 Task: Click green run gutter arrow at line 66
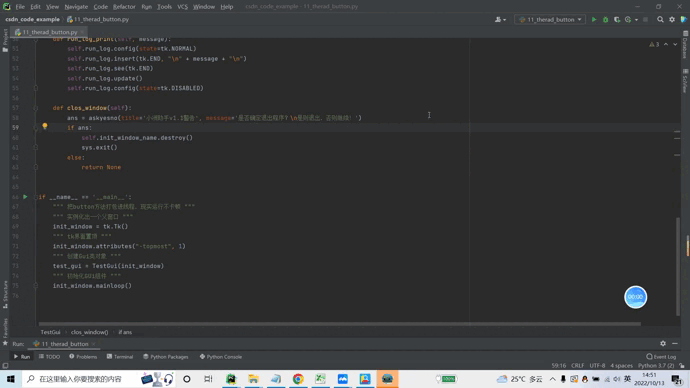coord(25,197)
